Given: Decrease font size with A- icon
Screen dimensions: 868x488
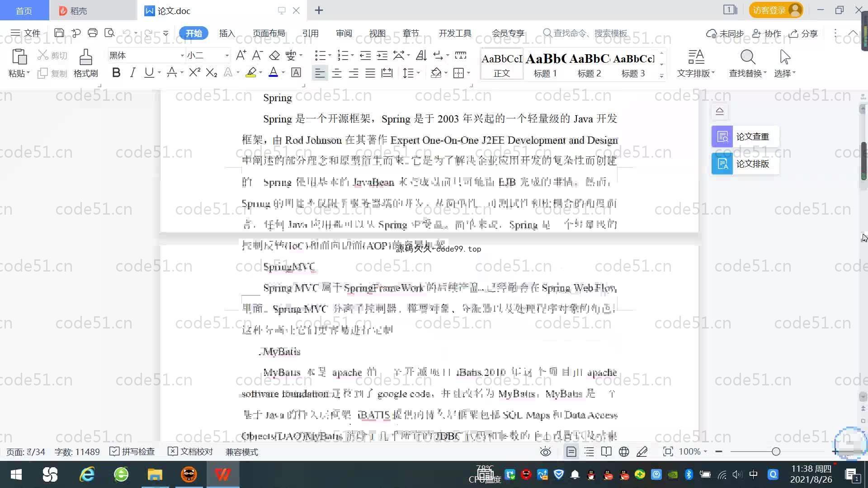Looking at the screenshot, I should pyautogui.click(x=257, y=56).
